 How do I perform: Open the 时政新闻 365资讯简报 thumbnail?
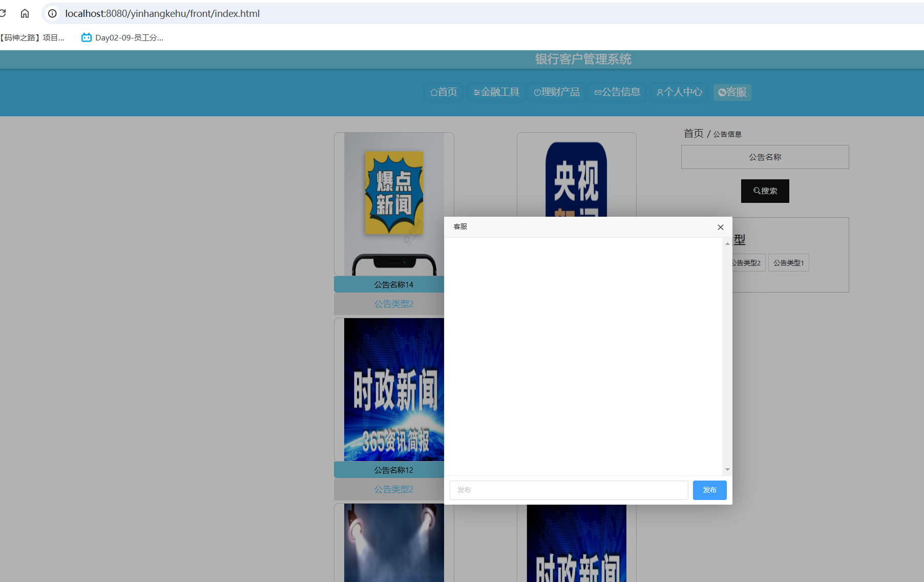394,389
